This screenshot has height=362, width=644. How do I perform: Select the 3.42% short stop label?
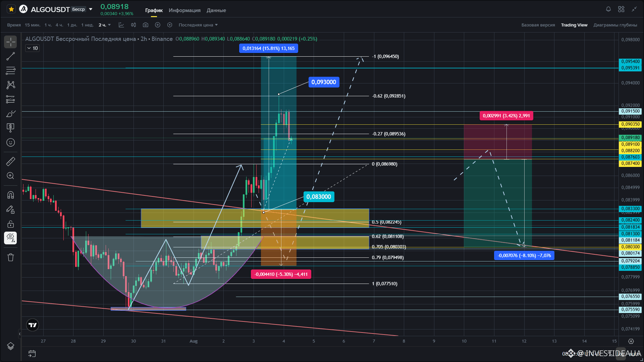point(506,116)
